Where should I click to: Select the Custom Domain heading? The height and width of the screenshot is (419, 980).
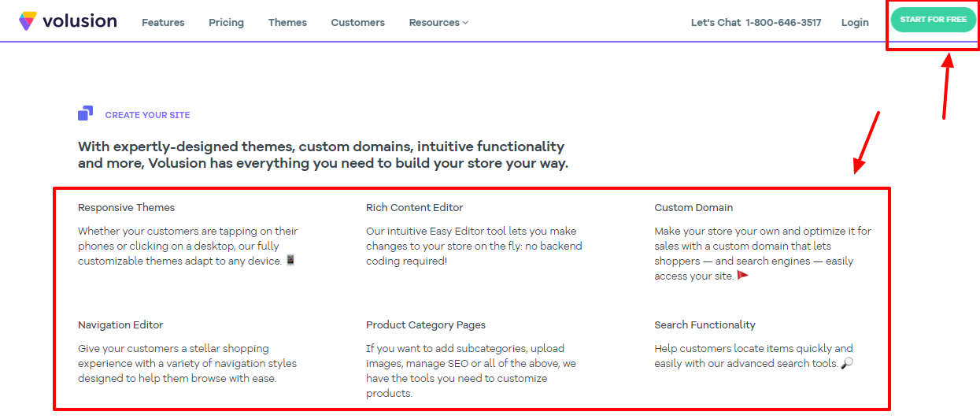click(x=693, y=208)
